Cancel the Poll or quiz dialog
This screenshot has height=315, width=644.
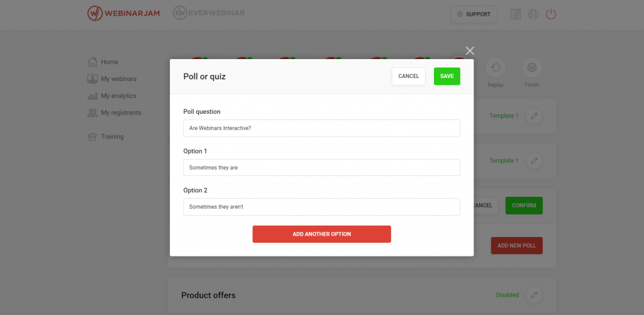coord(409,76)
